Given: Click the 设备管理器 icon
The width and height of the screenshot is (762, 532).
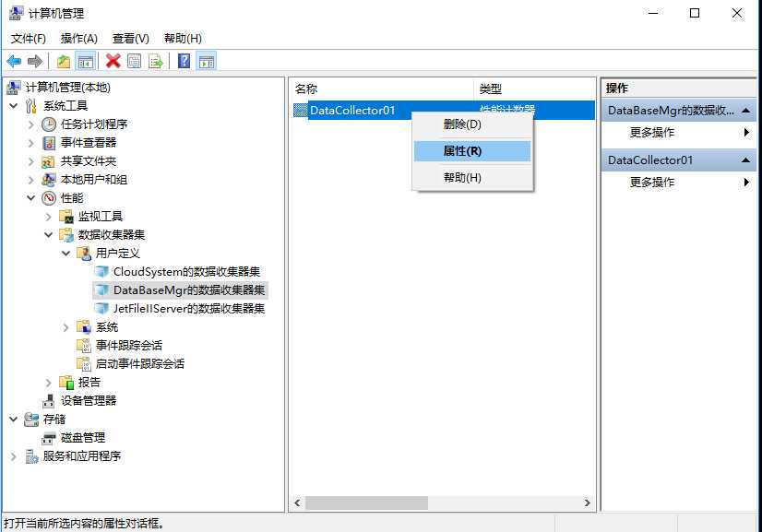Looking at the screenshot, I should click(x=48, y=401).
